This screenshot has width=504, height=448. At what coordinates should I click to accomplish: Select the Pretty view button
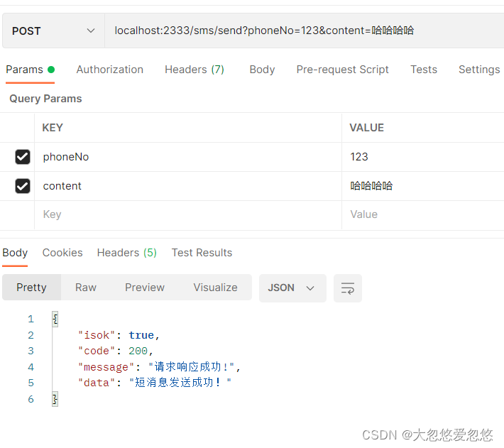pos(31,288)
